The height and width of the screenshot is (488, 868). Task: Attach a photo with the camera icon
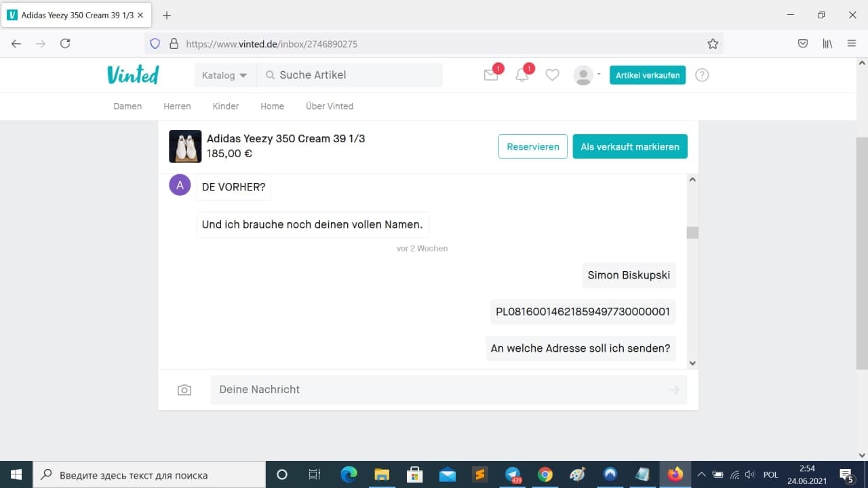[184, 390]
